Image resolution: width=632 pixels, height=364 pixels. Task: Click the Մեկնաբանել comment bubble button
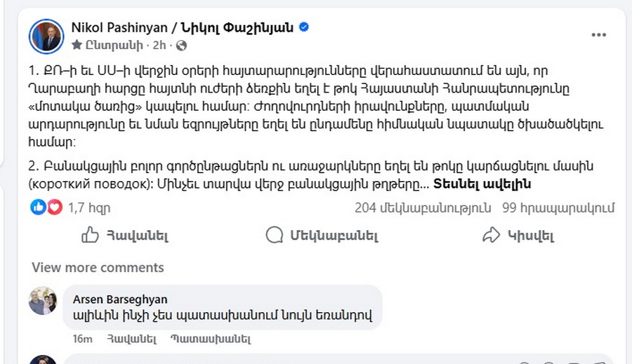(322, 236)
